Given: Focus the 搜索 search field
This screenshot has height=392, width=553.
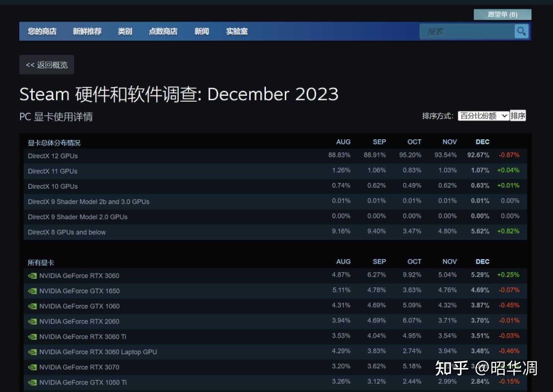Looking at the screenshot, I should (x=467, y=32).
